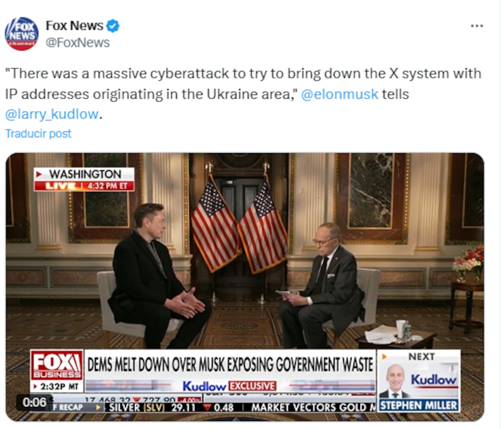Click the orange arrow beside NEXT
The height and width of the screenshot is (429, 504).
384,357
